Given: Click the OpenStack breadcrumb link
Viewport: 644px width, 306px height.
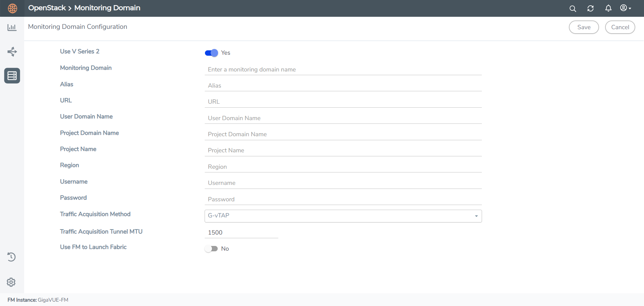Looking at the screenshot, I should (47, 8).
